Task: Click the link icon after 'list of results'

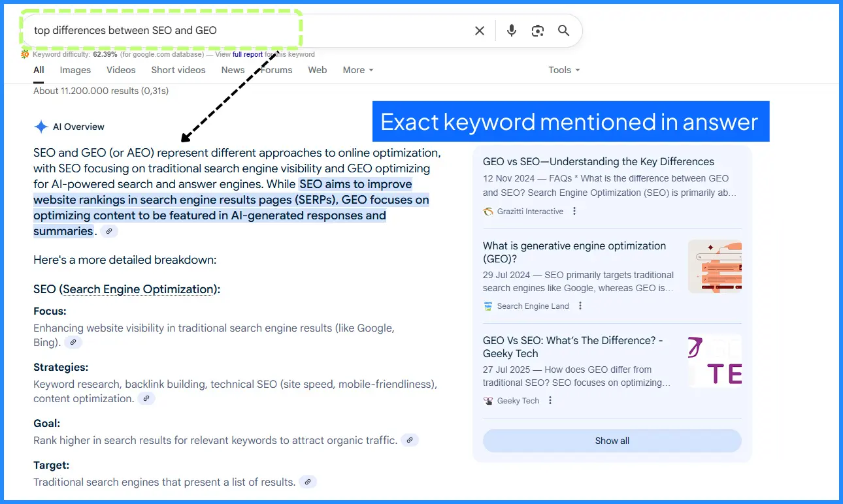Action: point(308,482)
